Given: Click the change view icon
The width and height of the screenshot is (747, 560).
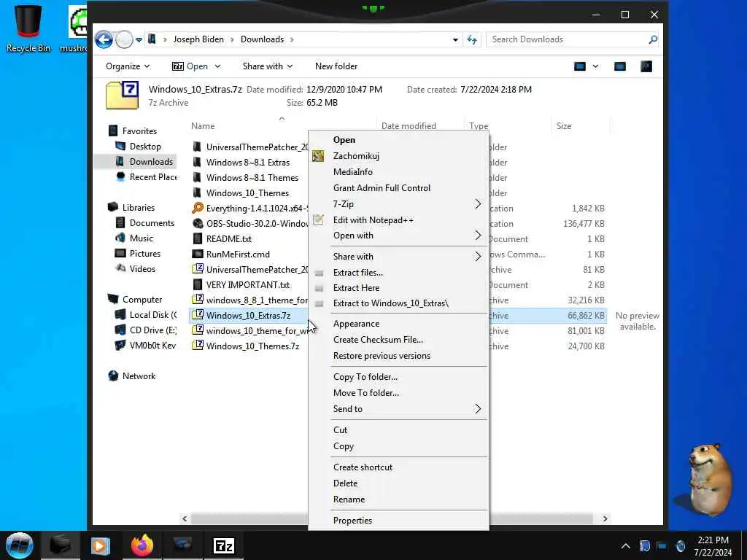Looking at the screenshot, I should coord(579,66).
